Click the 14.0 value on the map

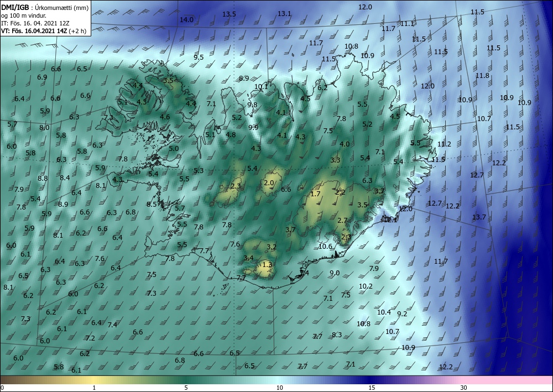click(x=186, y=20)
